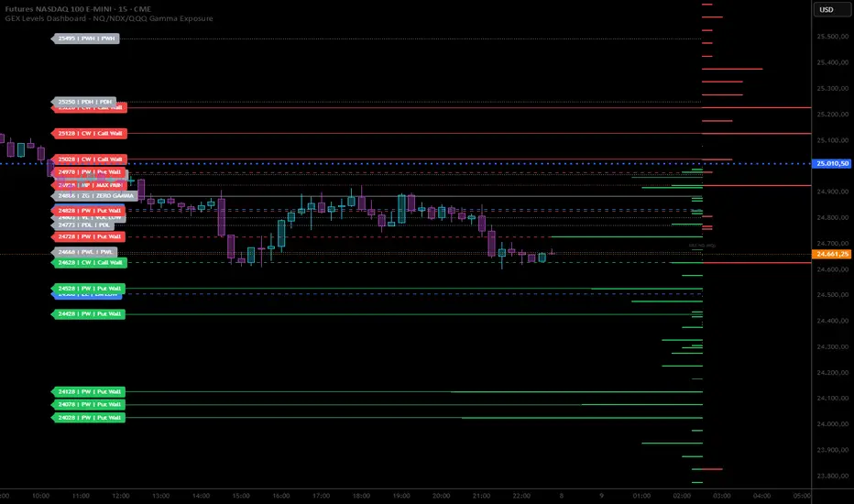Image resolution: width=854 pixels, height=504 pixels.
Task: Select the 24828 Put Wall label
Action: [x=88, y=211]
